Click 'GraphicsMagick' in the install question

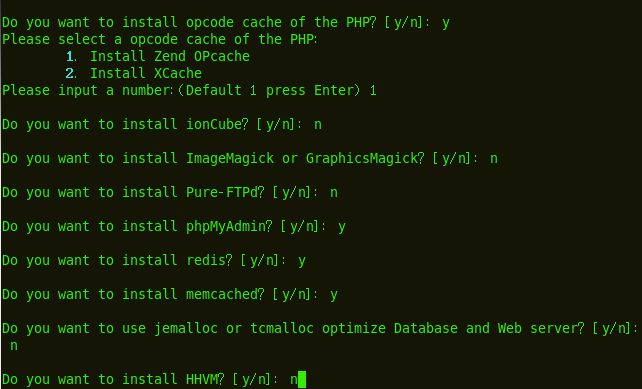(x=365, y=159)
